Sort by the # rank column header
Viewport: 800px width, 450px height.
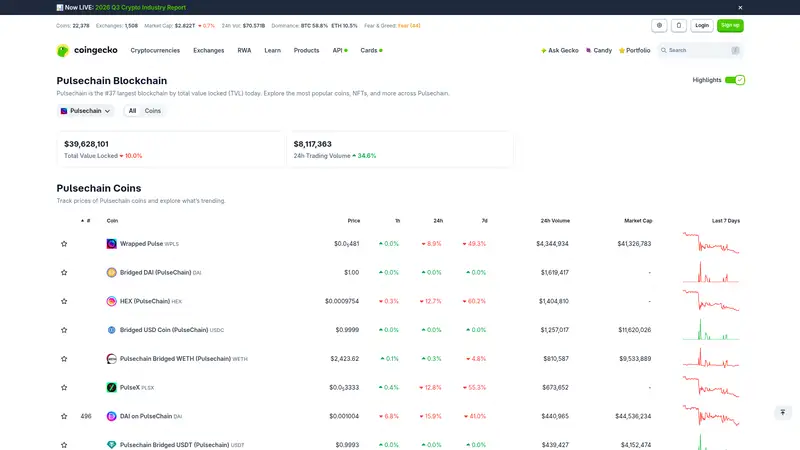click(86, 221)
